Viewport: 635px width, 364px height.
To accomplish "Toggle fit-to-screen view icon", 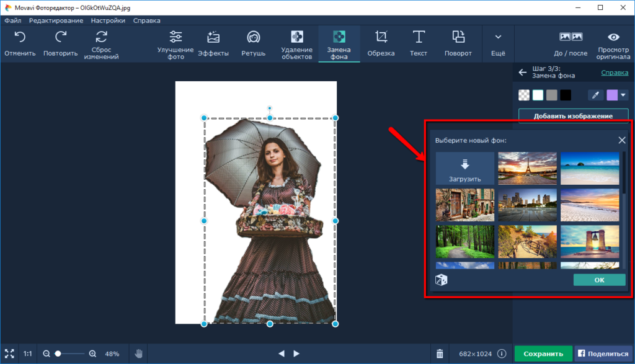I will pos(9,353).
